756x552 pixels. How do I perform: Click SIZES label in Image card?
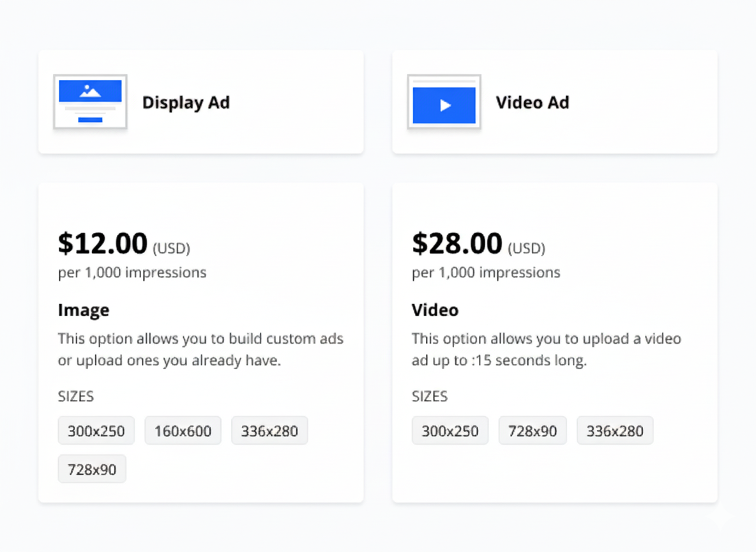click(x=76, y=397)
